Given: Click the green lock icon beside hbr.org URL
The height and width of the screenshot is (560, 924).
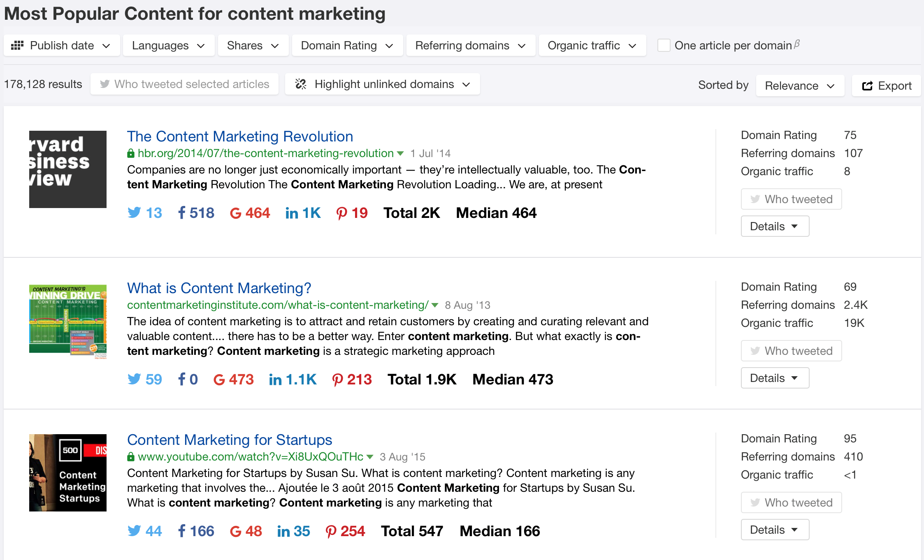Looking at the screenshot, I should pos(131,153).
